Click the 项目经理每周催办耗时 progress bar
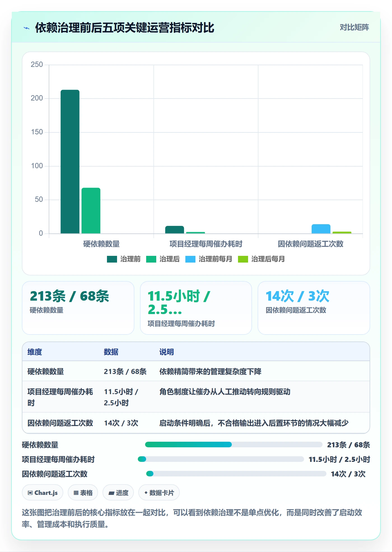 221,459
